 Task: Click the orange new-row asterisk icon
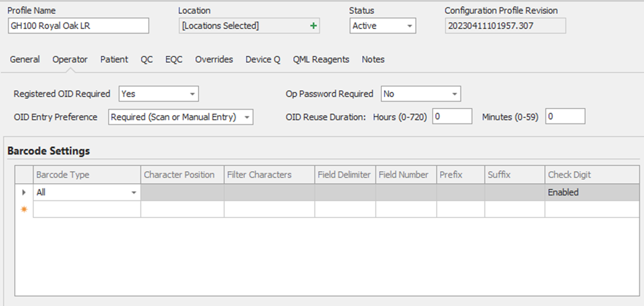[24, 209]
